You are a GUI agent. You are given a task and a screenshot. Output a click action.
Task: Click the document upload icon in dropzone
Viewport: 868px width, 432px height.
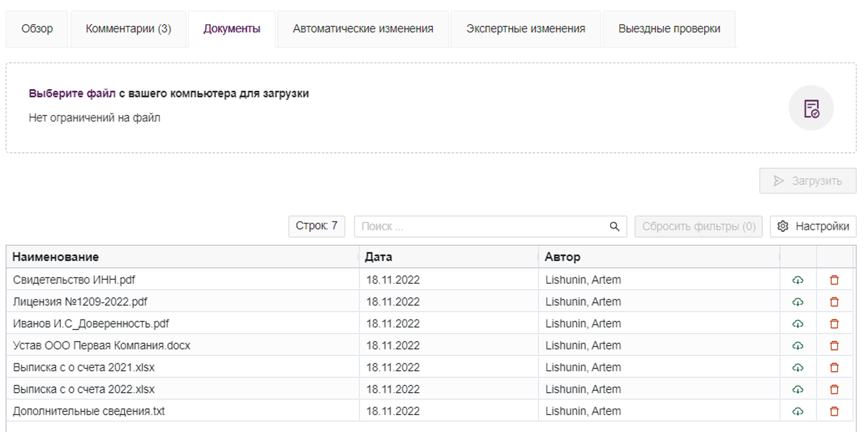810,108
